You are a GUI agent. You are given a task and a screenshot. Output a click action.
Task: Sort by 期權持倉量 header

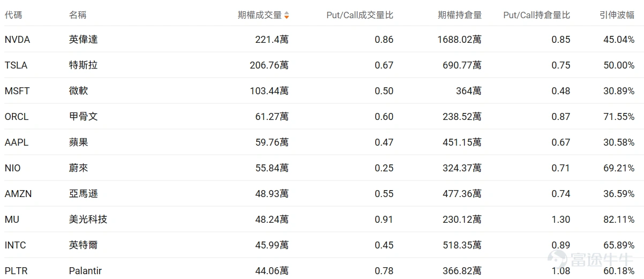click(460, 15)
